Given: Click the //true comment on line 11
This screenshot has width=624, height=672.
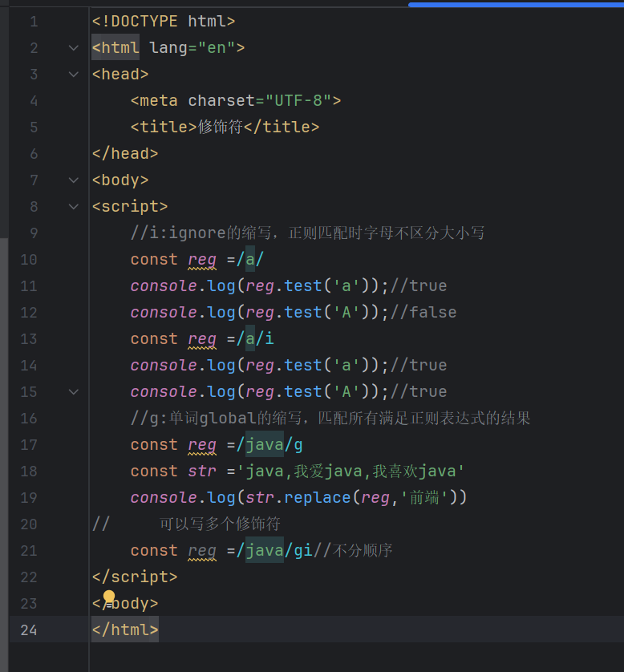Looking at the screenshot, I should tap(419, 286).
